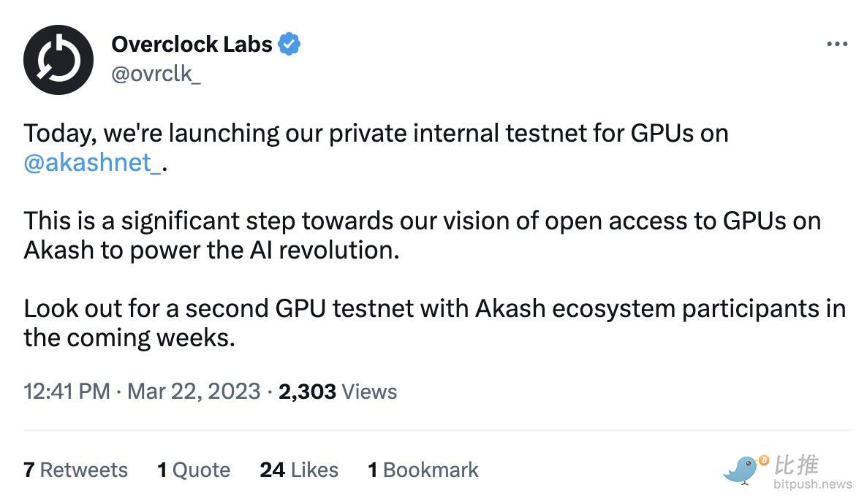The width and height of the screenshot is (867, 504).
Task: Open the three-dot more options menu
Action: click(x=837, y=44)
